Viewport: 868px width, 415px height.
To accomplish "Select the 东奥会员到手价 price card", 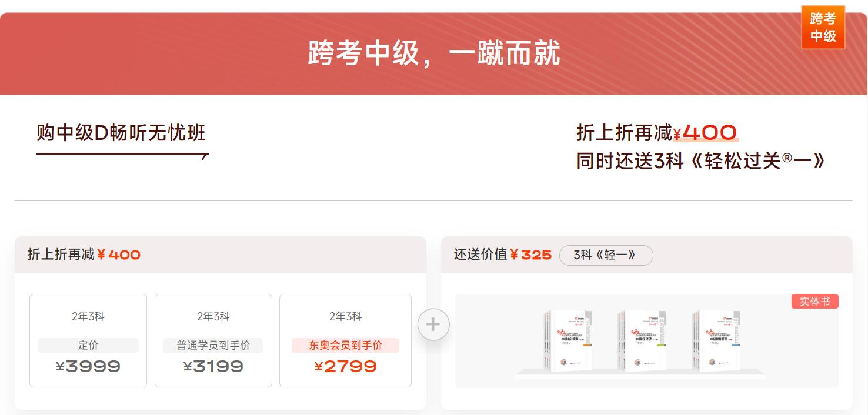I will (345, 340).
